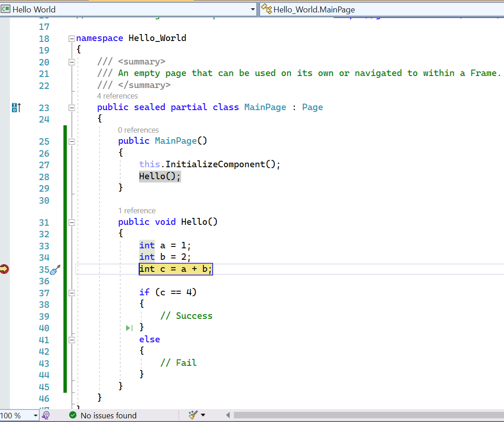The image size is (504, 422).
Task: Collapse the else block at line 41
Action: (71, 340)
